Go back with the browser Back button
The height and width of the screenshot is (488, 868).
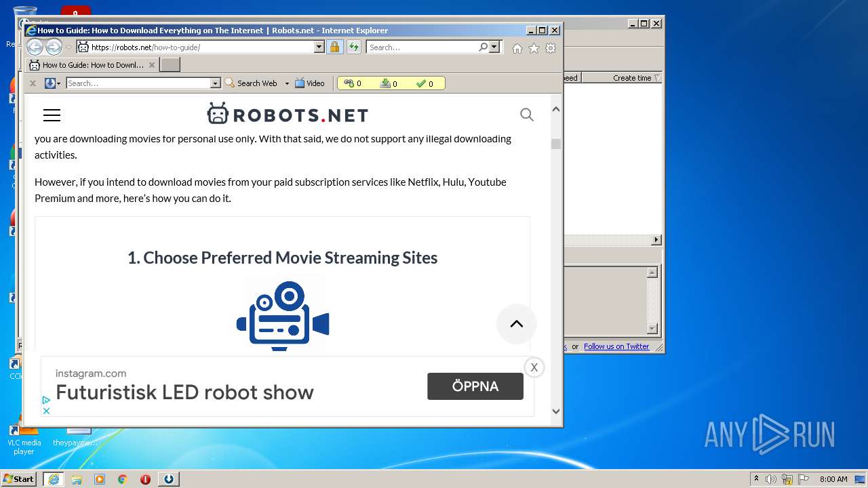[35, 47]
